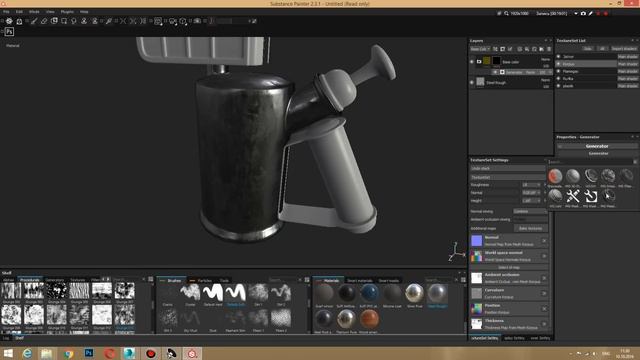Click the generator Search field
Image resolution: width=640 pixels, height=360 pixels.
click(x=589, y=162)
